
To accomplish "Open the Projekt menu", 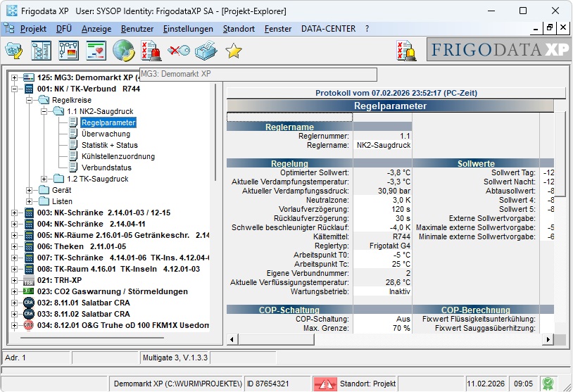I will tap(33, 29).
